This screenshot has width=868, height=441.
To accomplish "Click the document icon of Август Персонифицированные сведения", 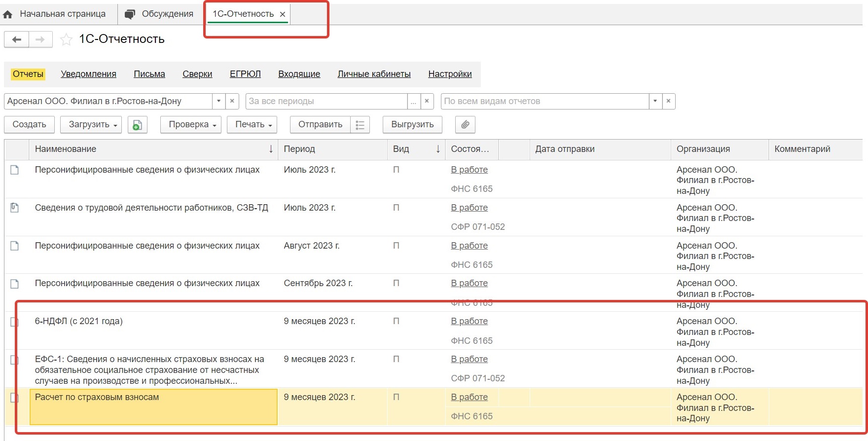I will 15,246.
